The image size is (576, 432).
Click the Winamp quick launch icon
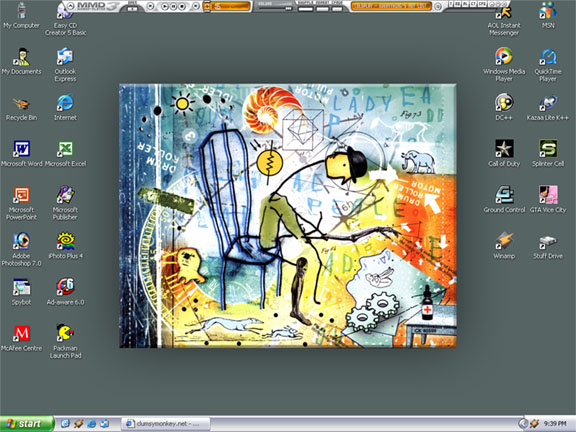click(78, 424)
